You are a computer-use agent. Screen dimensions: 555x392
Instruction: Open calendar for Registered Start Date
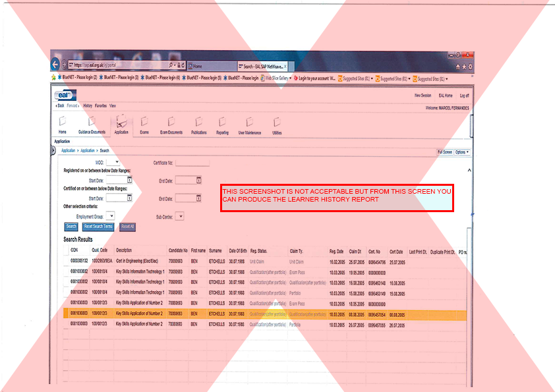[130, 180]
